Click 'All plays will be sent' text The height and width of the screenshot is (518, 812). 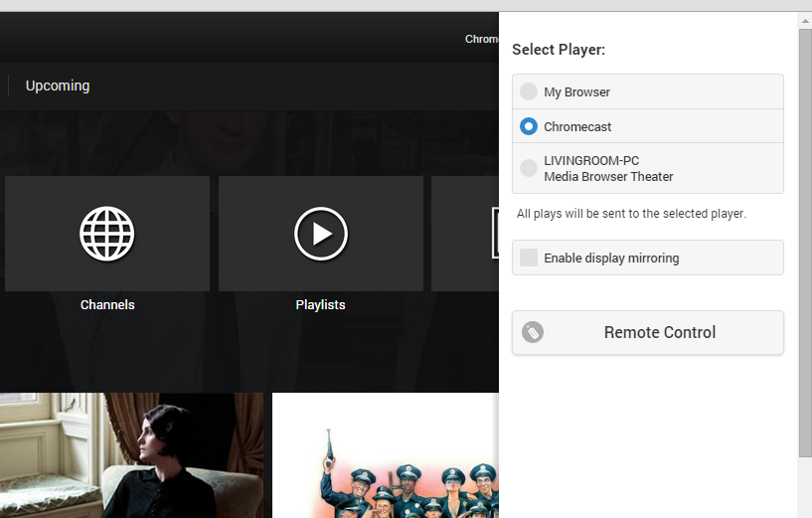tap(631, 214)
